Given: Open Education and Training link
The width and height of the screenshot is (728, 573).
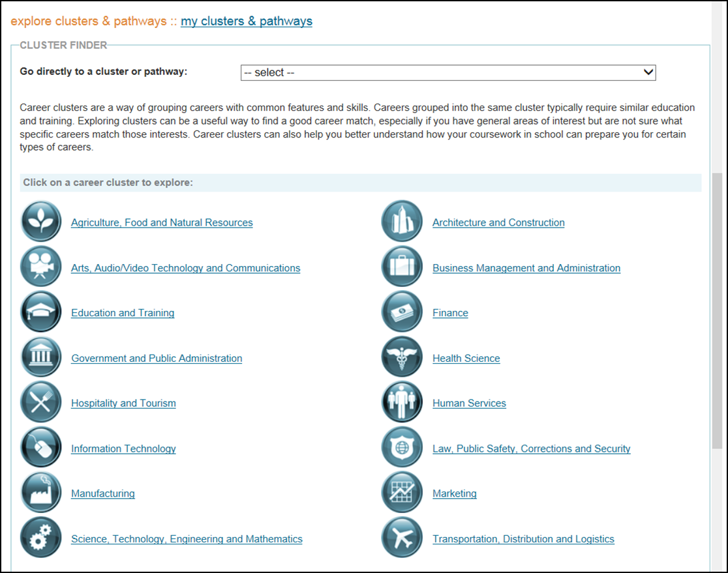Looking at the screenshot, I should click(x=123, y=313).
